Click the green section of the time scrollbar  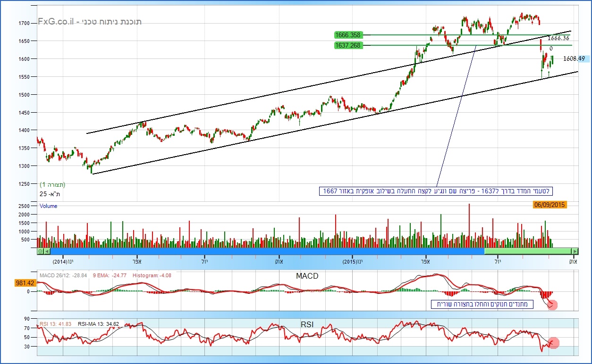tap(528, 251)
